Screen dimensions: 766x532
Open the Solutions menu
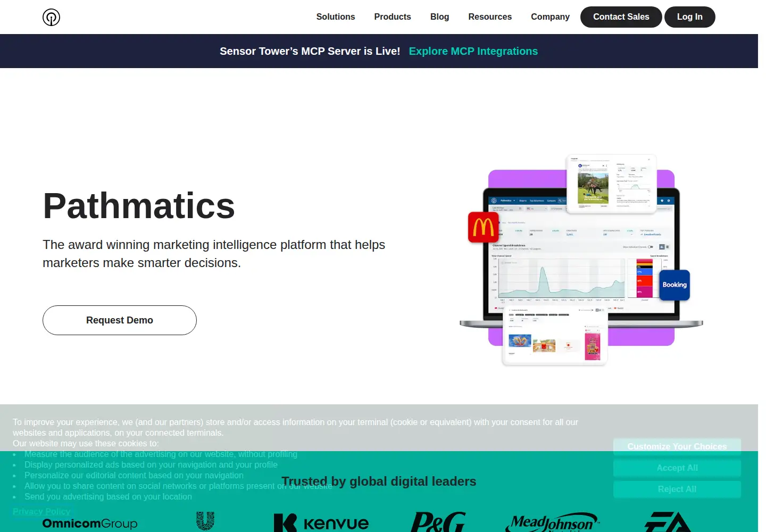(336, 17)
